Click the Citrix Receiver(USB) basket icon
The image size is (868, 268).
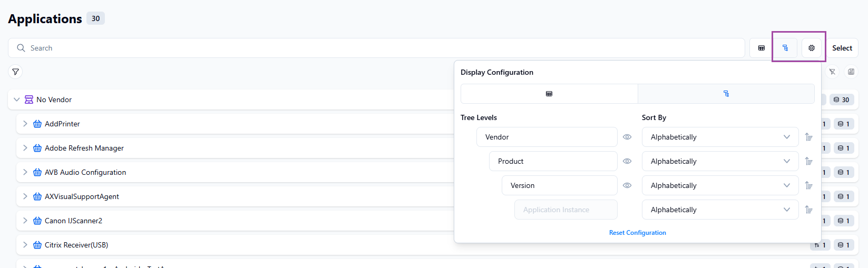[37, 245]
